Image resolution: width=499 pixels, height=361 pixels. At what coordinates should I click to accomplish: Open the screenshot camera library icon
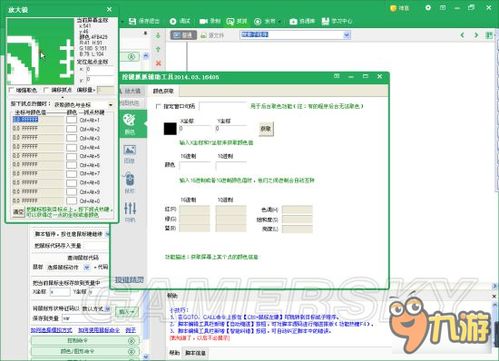pyautogui.click(x=293, y=21)
